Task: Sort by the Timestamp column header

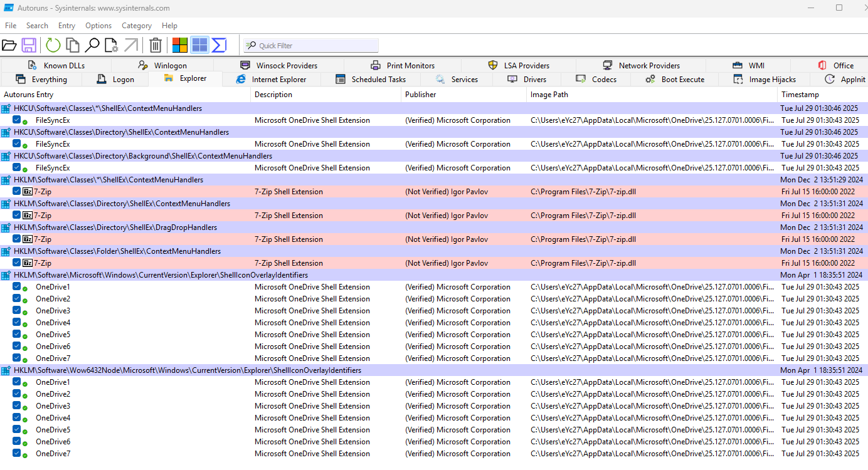Action: click(822, 95)
